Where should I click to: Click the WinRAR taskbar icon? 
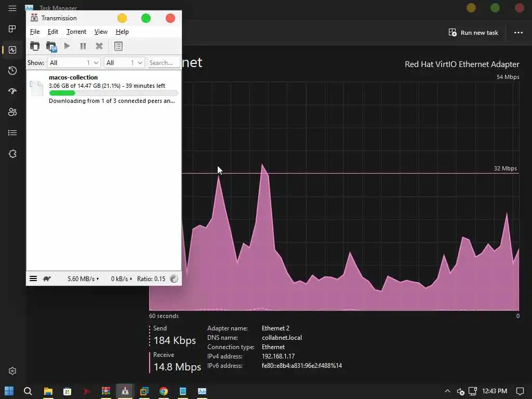106,391
